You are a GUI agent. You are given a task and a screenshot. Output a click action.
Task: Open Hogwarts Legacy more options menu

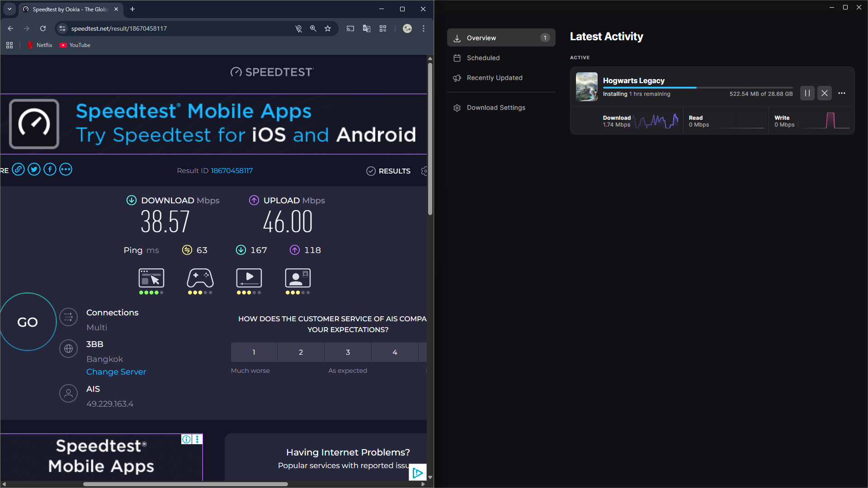coord(841,93)
